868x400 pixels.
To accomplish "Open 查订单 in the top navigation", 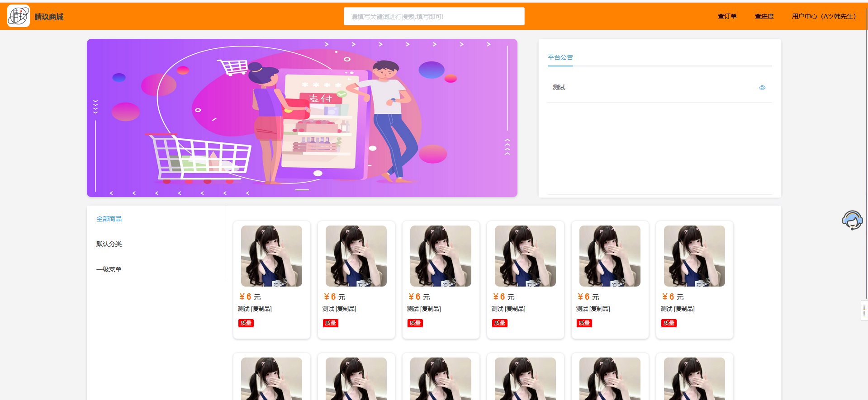I will point(727,17).
